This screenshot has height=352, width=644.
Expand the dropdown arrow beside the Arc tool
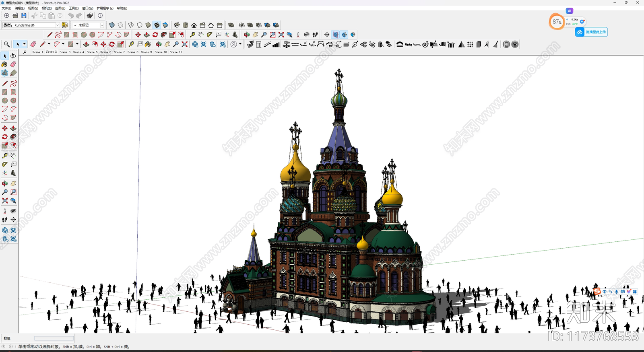tap(63, 44)
